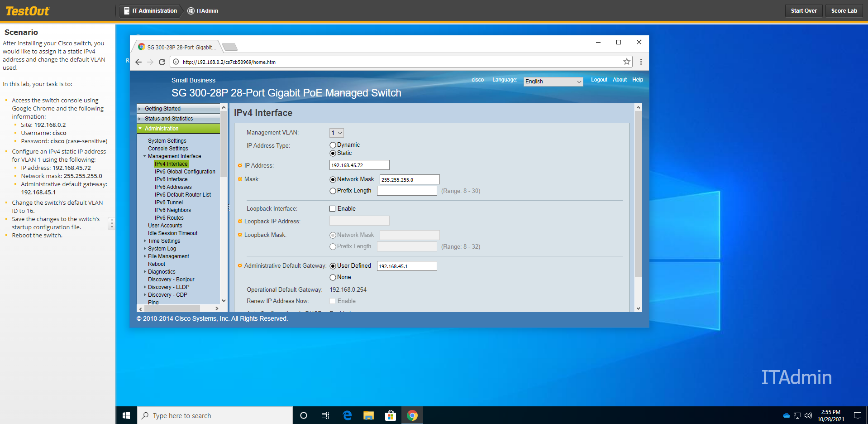Click navigation tree horizontal right scroll arrow
Screen dimensions: 868x424
pos(217,308)
